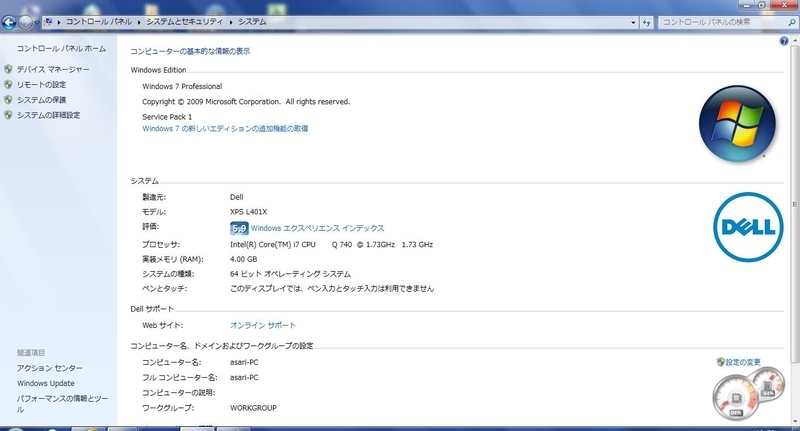Select システムとセキュリティ breadcrumb

pos(185,22)
